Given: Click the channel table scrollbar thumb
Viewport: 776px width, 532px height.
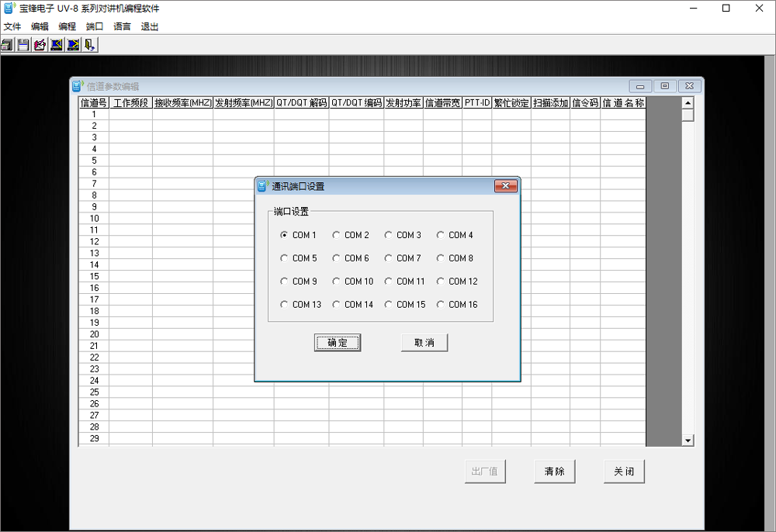Looking at the screenshot, I should [688, 116].
